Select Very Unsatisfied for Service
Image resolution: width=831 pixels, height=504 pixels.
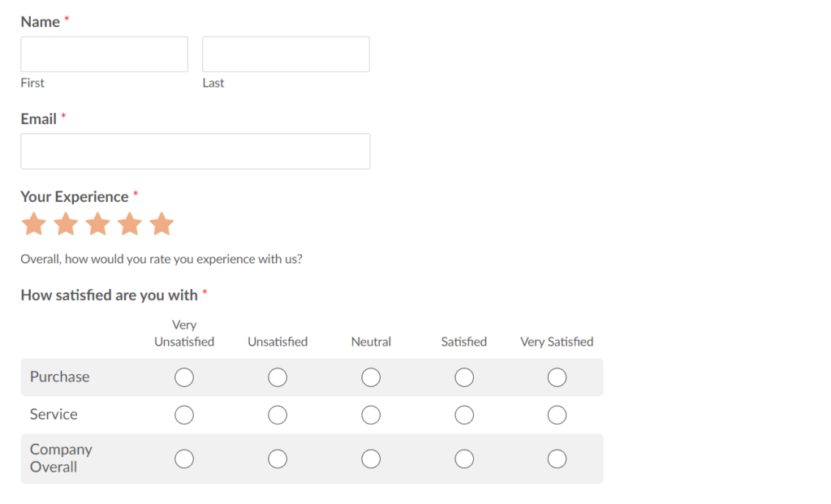184,415
